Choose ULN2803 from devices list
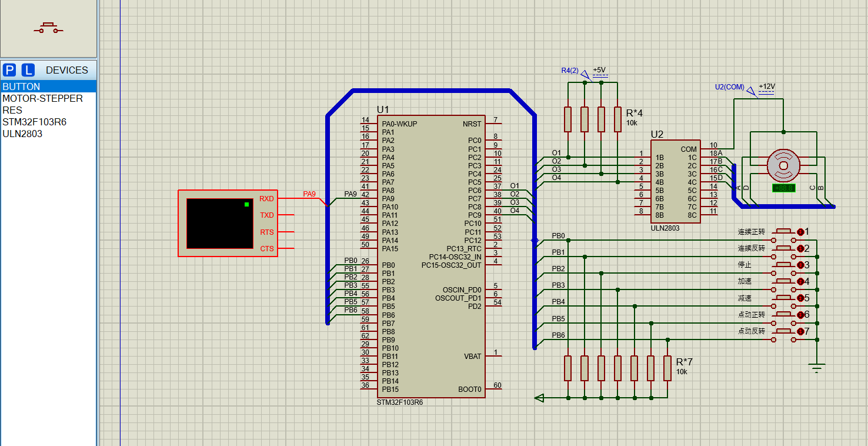The width and height of the screenshot is (868, 446). (48, 134)
